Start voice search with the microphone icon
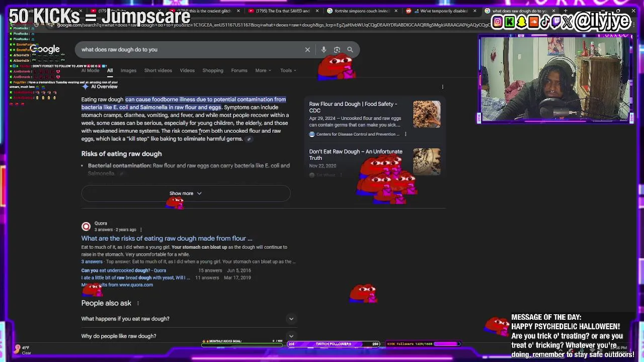Screen dimensions: 644x362 [324, 50]
